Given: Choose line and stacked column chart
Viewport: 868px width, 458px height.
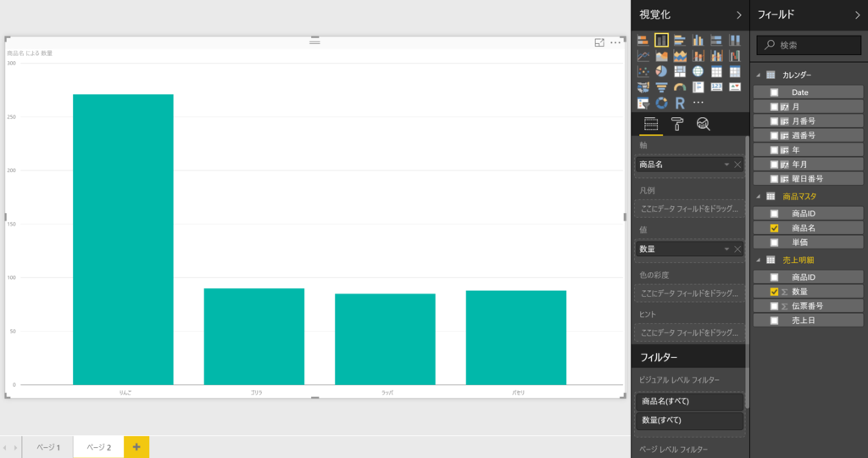Looking at the screenshot, I should tap(698, 56).
